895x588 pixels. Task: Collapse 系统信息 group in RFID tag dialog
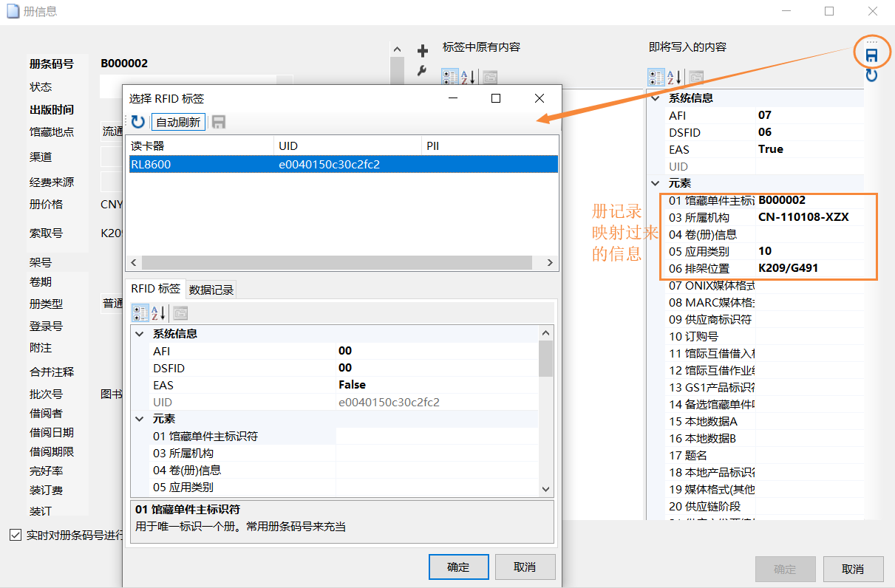[140, 334]
